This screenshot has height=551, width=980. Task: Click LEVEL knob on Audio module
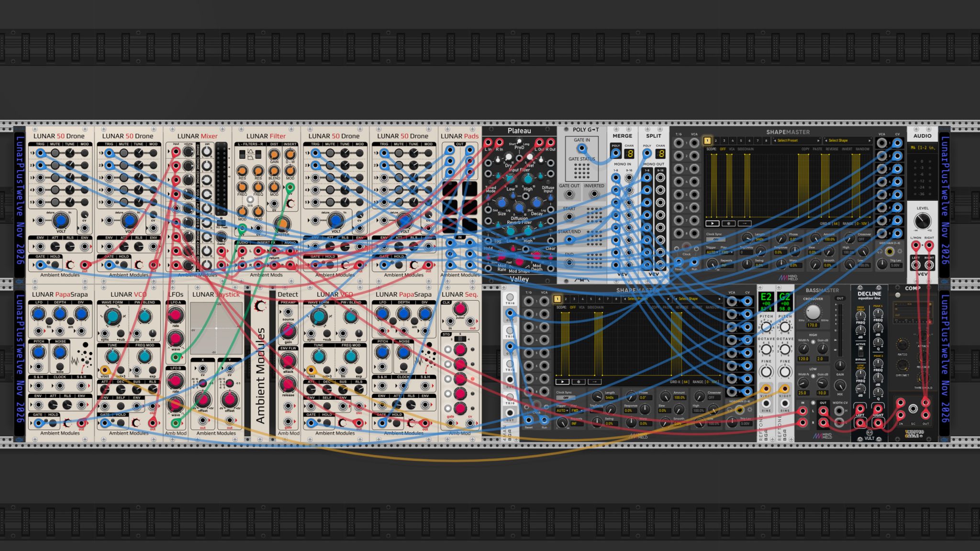[922, 221]
